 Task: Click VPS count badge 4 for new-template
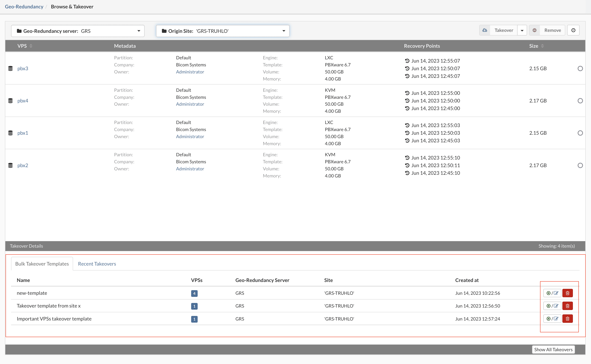pos(194,293)
